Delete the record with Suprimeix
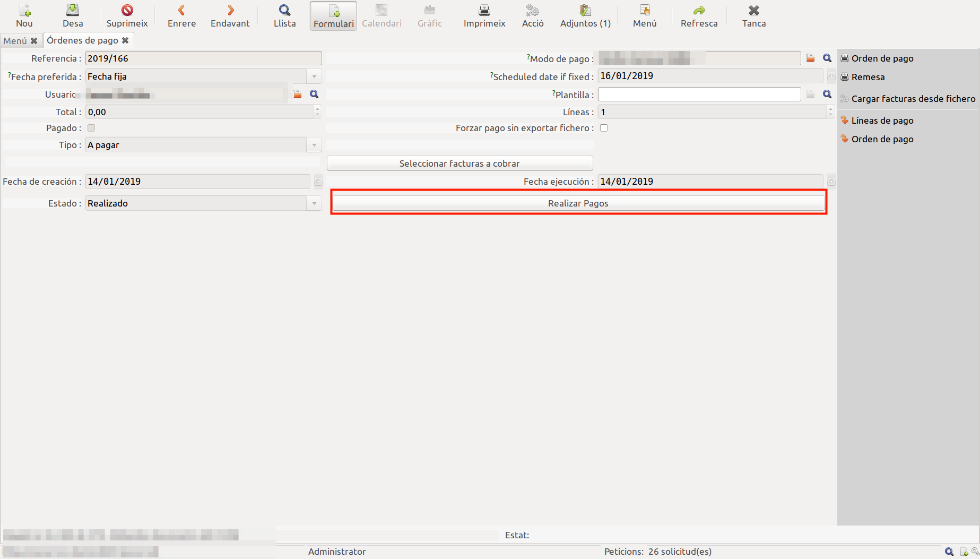Image resolution: width=980 pixels, height=559 pixels. (x=127, y=16)
